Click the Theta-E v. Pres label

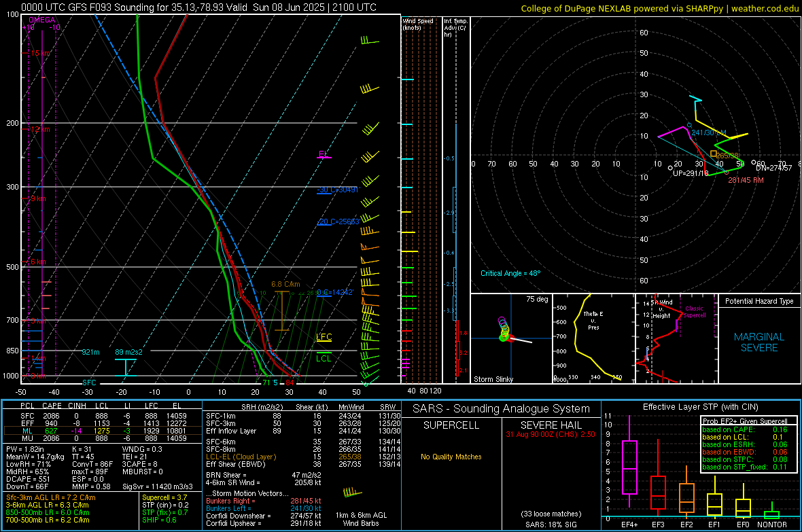[593, 320]
